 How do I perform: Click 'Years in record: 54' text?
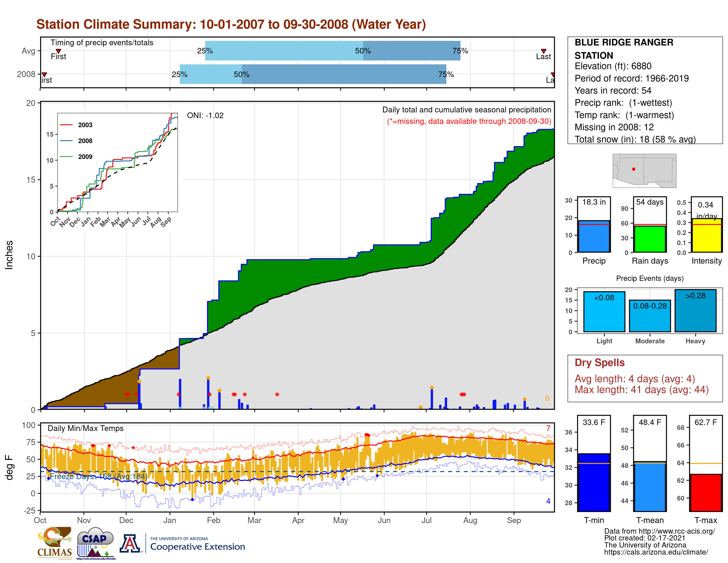(613, 90)
